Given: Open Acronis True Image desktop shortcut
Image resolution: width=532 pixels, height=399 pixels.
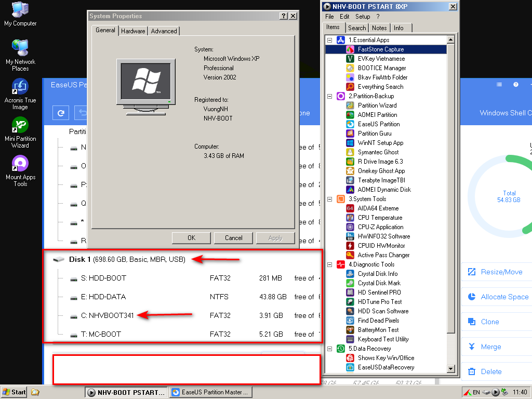Looking at the screenshot, I should [20, 94].
